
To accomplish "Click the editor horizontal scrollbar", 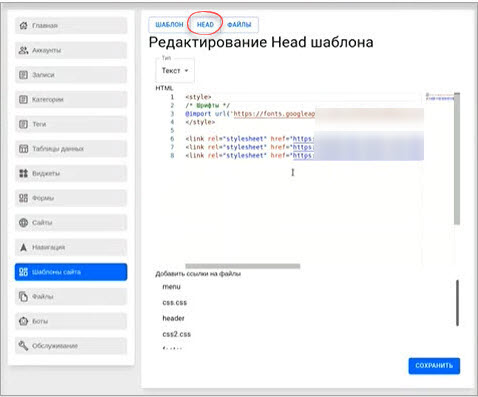I will click(x=243, y=266).
